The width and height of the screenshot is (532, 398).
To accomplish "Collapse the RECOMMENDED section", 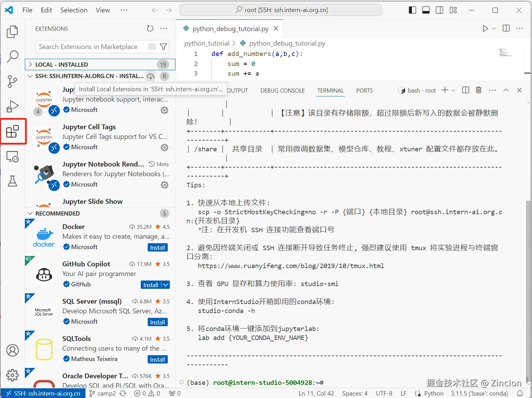I will point(30,214).
